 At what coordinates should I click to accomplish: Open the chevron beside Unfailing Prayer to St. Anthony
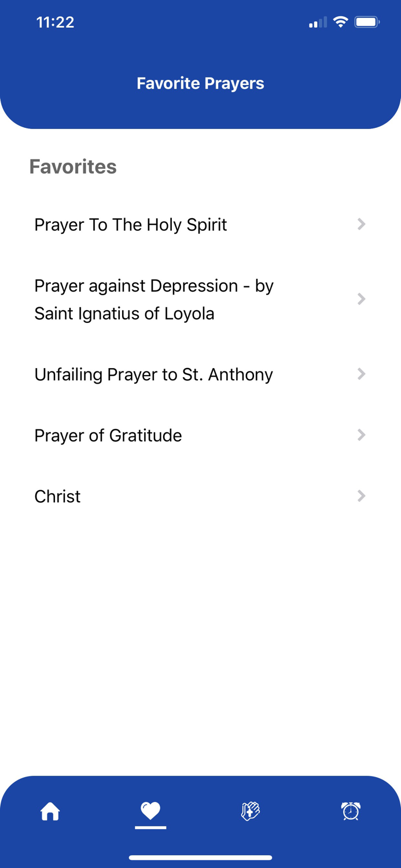click(361, 374)
